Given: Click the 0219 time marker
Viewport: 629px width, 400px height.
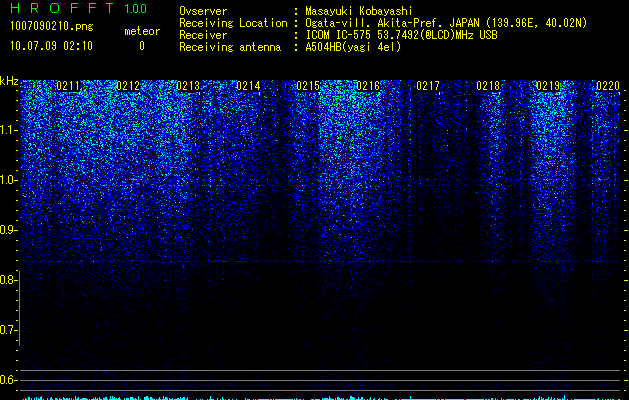Looking at the screenshot, I should pos(548,86).
